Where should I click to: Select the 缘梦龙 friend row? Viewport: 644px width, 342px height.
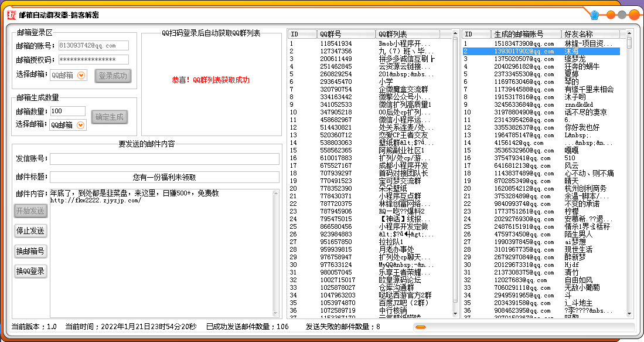[x=541, y=59]
